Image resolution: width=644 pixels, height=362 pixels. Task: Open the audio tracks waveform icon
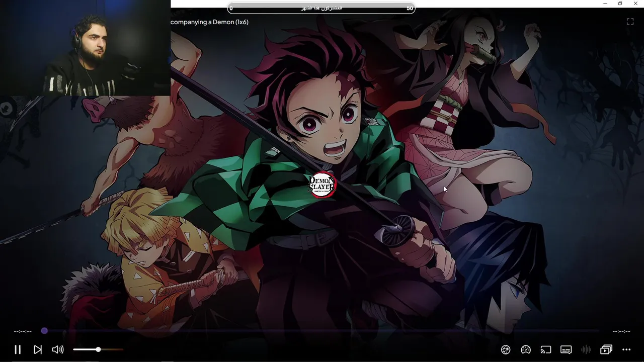[x=586, y=349]
